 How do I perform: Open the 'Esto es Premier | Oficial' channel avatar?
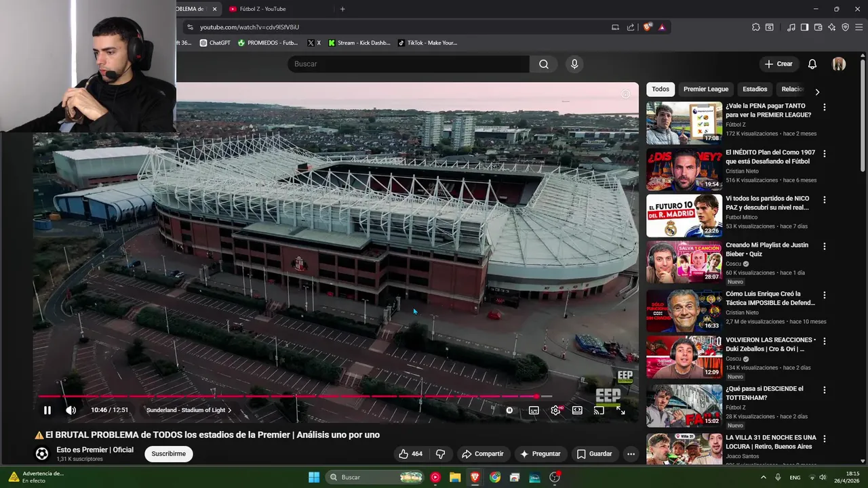click(42, 454)
